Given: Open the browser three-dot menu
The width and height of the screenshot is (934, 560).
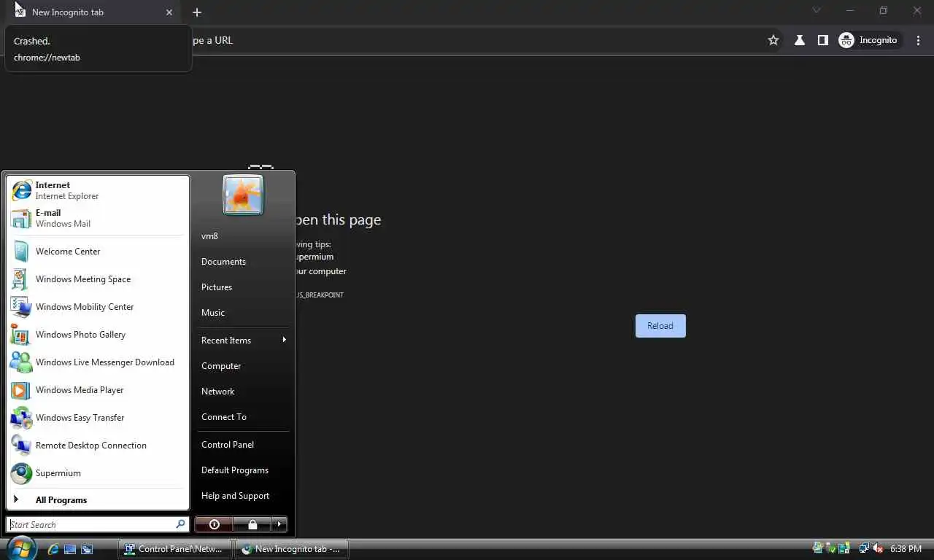Looking at the screenshot, I should point(918,40).
